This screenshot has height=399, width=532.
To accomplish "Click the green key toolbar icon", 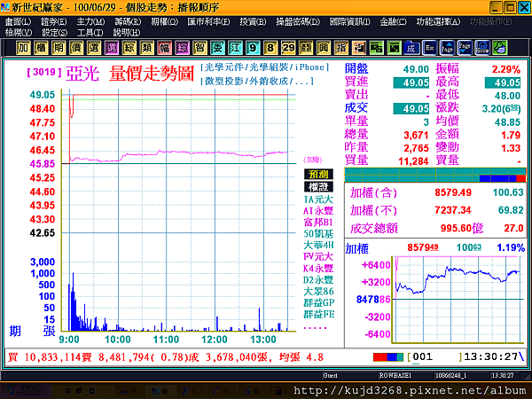I will pyautogui.click(x=500, y=48).
